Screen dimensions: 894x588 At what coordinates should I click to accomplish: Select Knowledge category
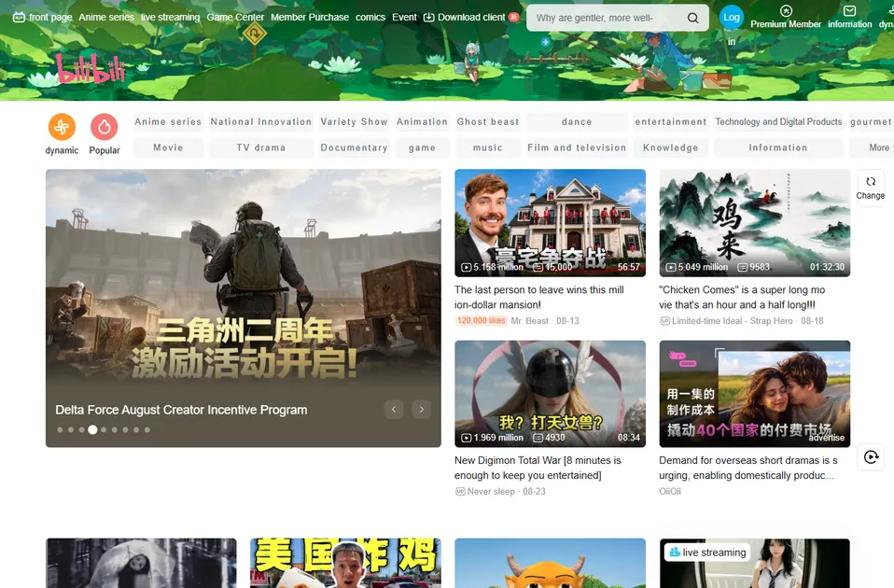[x=671, y=147]
